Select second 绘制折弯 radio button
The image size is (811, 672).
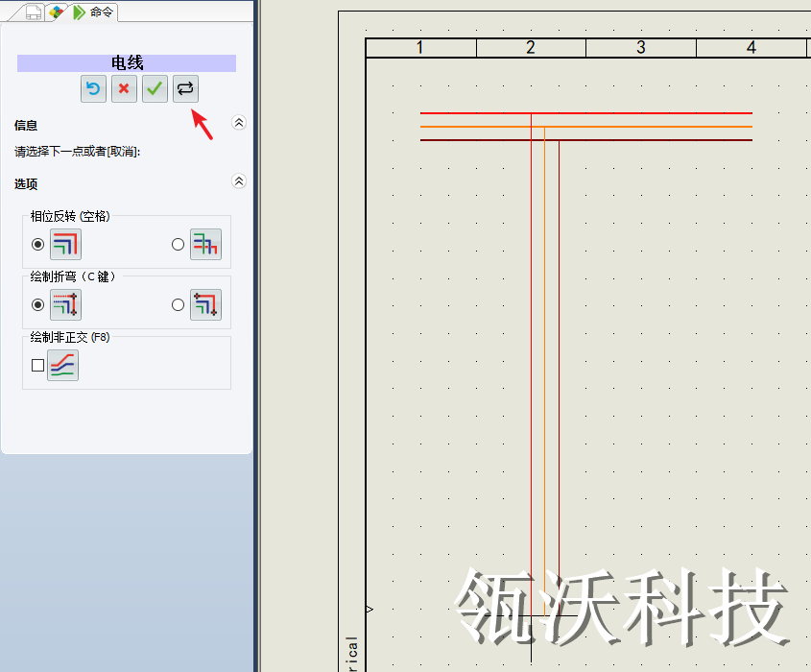178,304
